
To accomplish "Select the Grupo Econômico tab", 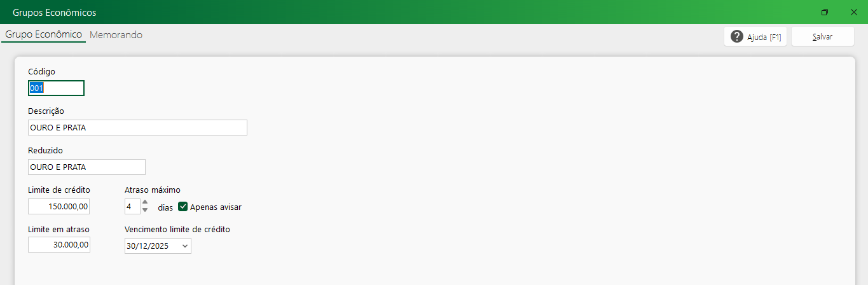I will point(44,35).
